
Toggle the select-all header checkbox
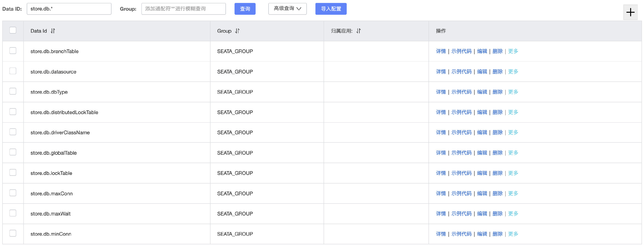click(13, 30)
